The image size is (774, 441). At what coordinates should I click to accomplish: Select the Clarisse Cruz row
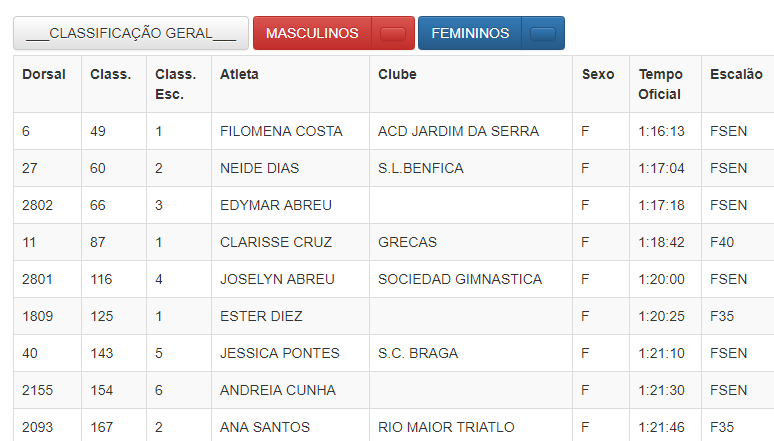coord(393,242)
